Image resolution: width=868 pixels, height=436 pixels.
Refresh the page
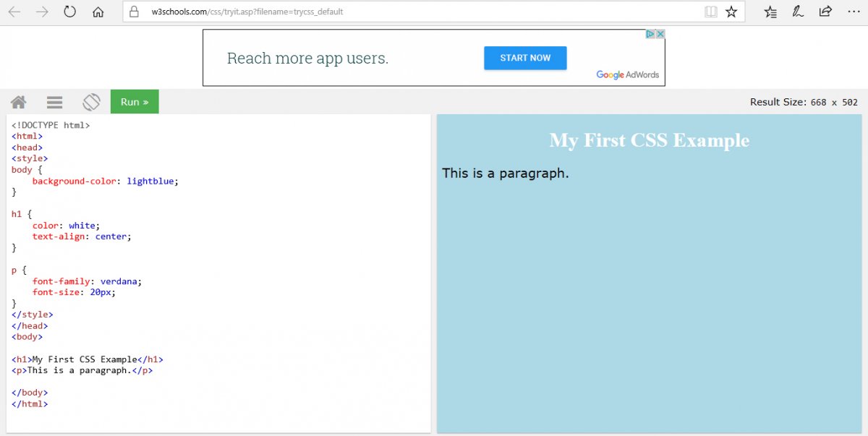[70, 12]
